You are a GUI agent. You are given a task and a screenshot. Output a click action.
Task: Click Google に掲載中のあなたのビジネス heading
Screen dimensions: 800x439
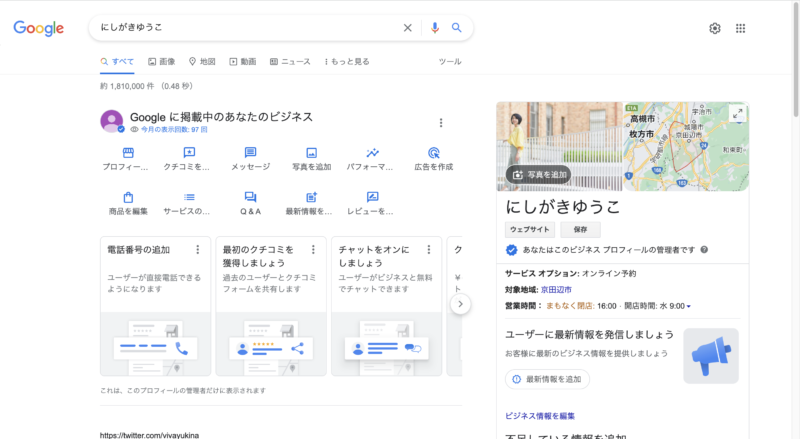[x=221, y=117]
